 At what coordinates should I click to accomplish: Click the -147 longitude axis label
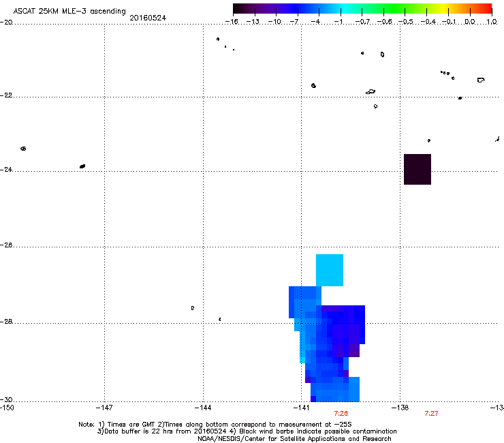[104, 408]
